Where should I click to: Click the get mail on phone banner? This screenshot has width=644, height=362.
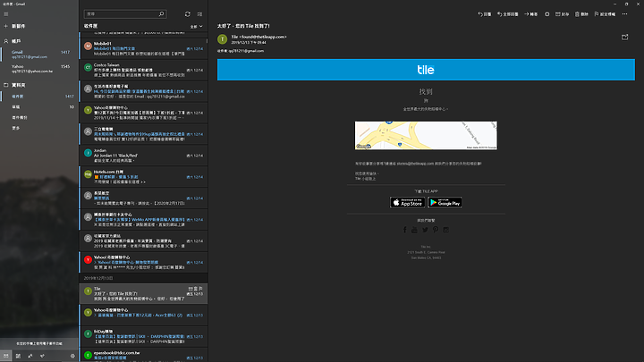[x=39, y=343]
